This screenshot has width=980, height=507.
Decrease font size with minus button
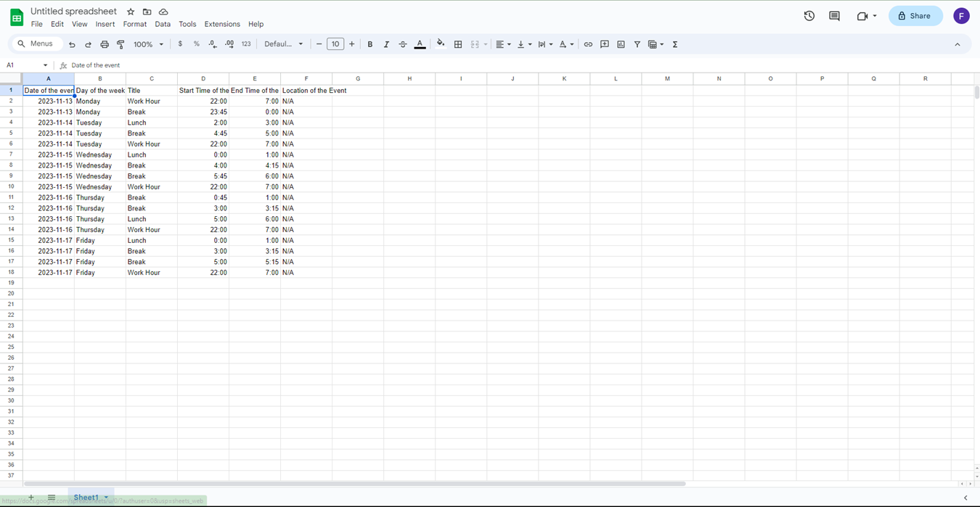pyautogui.click(x=319, y=44)
